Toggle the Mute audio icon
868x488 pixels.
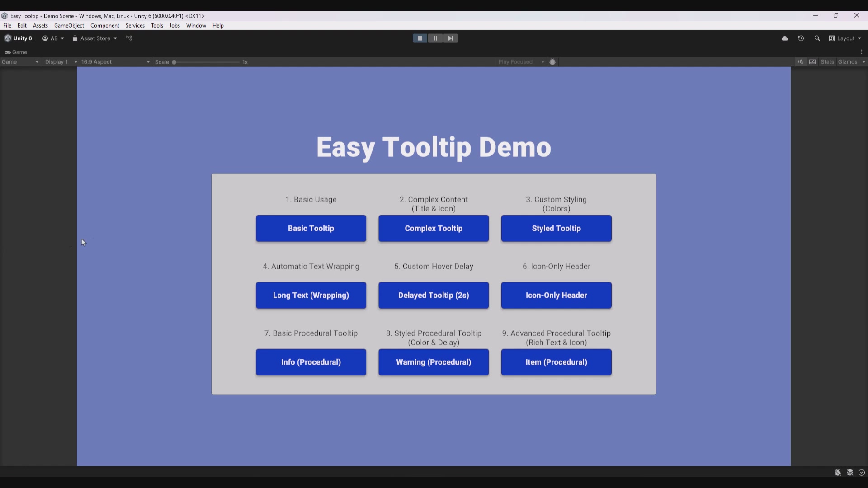801,62
